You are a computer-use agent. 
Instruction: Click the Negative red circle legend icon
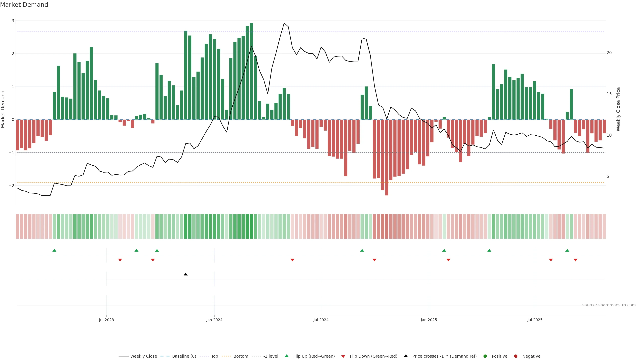pos(516,356)
